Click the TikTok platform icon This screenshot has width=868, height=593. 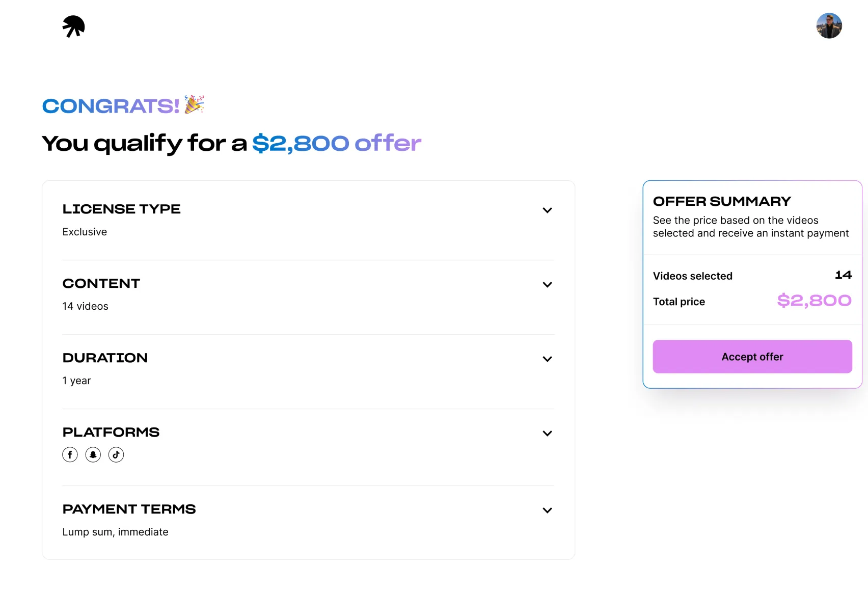(116, 454)
